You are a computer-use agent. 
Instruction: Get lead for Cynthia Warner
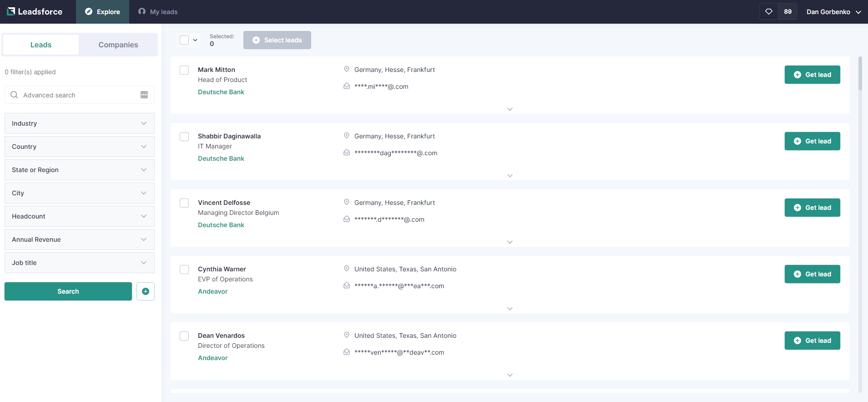(812, 274)
